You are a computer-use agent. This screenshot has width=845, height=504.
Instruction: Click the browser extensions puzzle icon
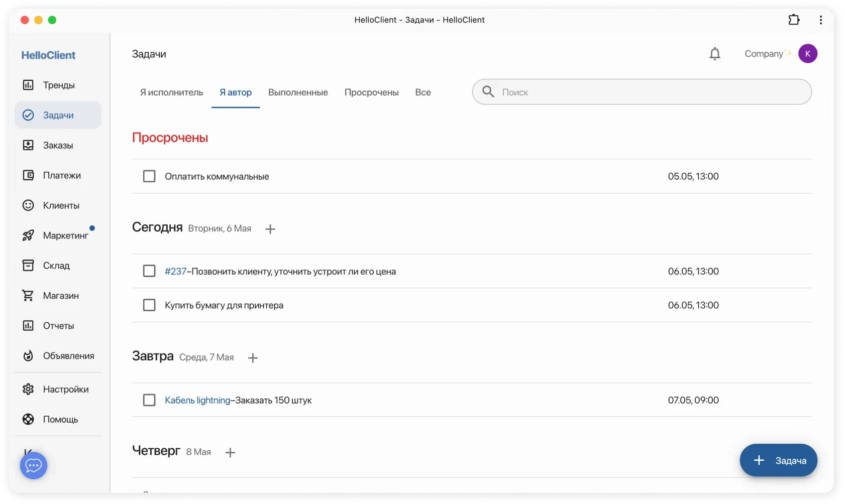click(x=794, y=20)
